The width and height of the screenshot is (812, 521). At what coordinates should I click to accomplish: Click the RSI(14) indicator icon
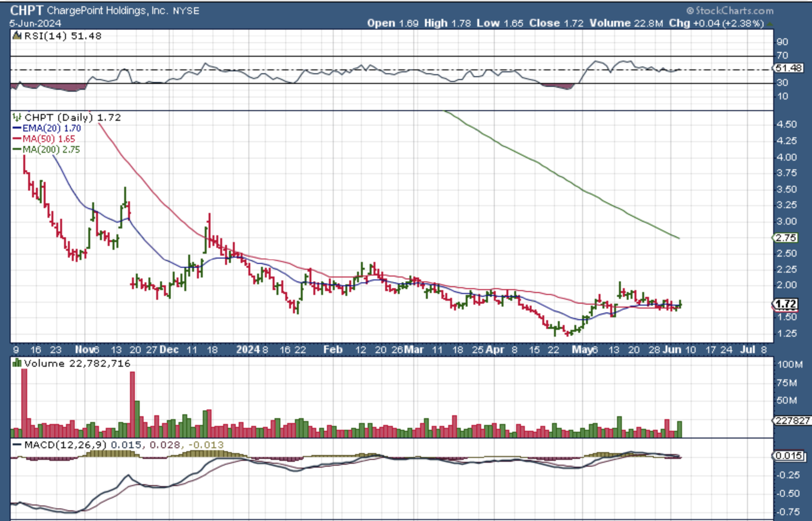(17, 36)
